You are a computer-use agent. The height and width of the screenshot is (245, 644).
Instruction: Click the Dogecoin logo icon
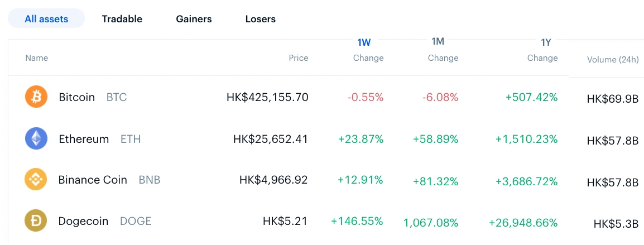(x=36, y=221)
